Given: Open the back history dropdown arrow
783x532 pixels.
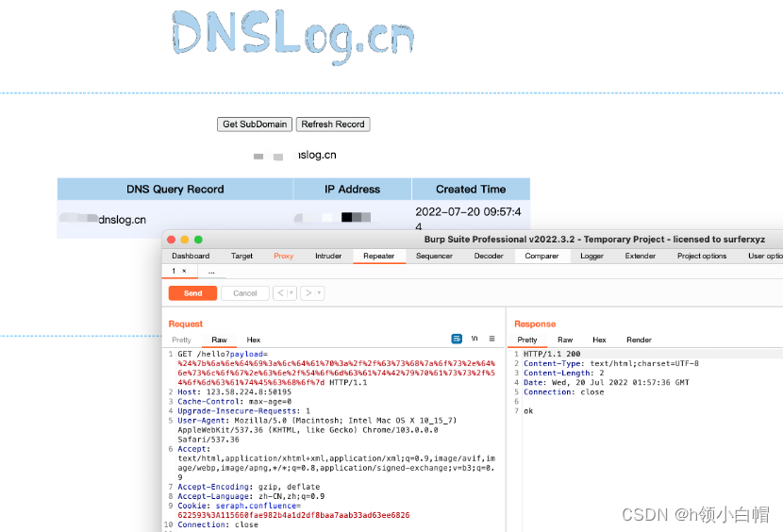Looking at the screenshot, I should (x=292, y=293).
